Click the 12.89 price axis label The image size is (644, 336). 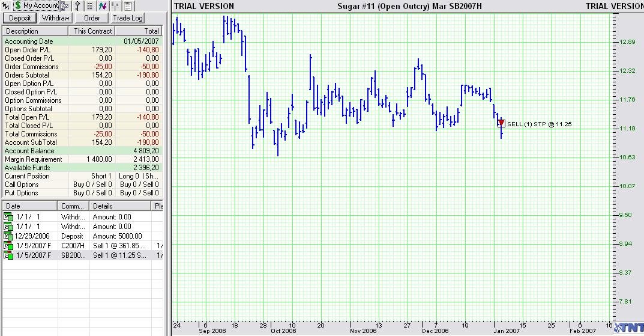[x=627, y=42]
